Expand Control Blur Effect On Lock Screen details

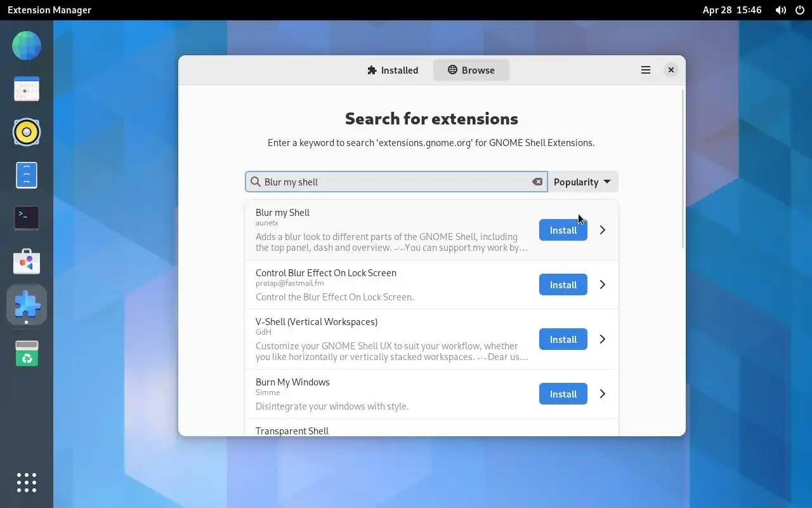click(x=603, y=284)
